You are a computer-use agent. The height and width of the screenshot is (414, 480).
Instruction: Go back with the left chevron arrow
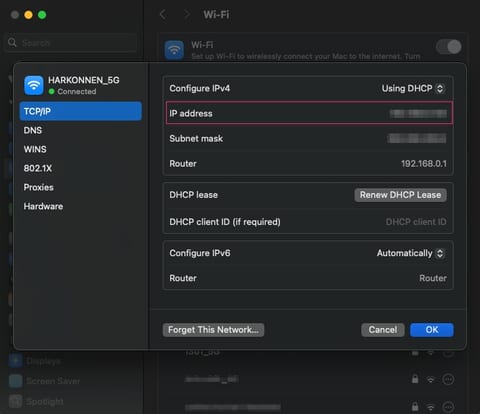click(x=163, y=14)
